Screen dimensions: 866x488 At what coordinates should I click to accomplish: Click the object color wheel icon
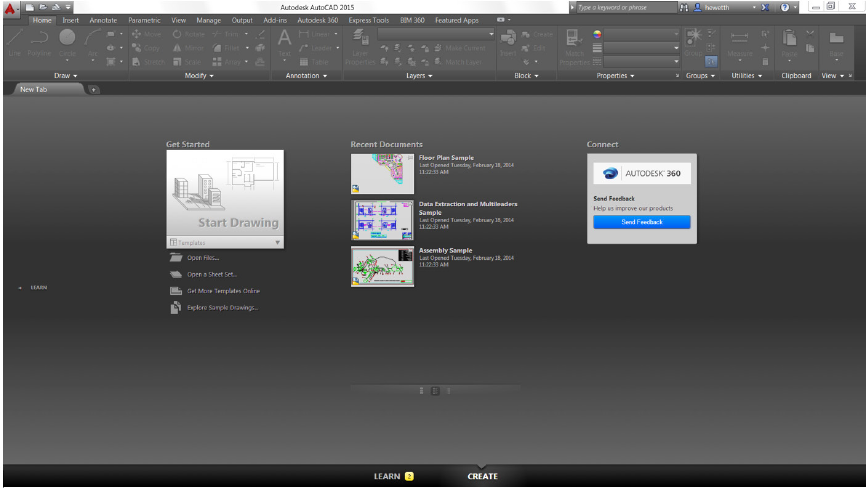[x=597, y=34]
